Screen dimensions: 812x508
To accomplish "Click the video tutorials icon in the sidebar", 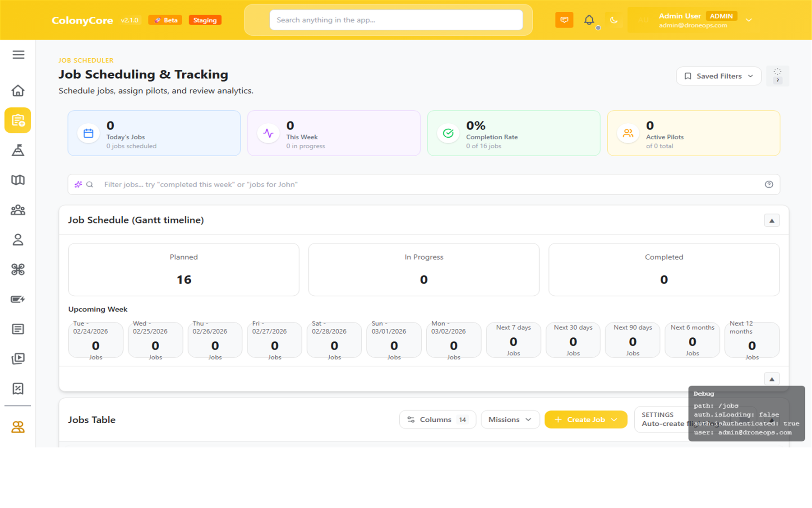I will [x=18, y=359].
